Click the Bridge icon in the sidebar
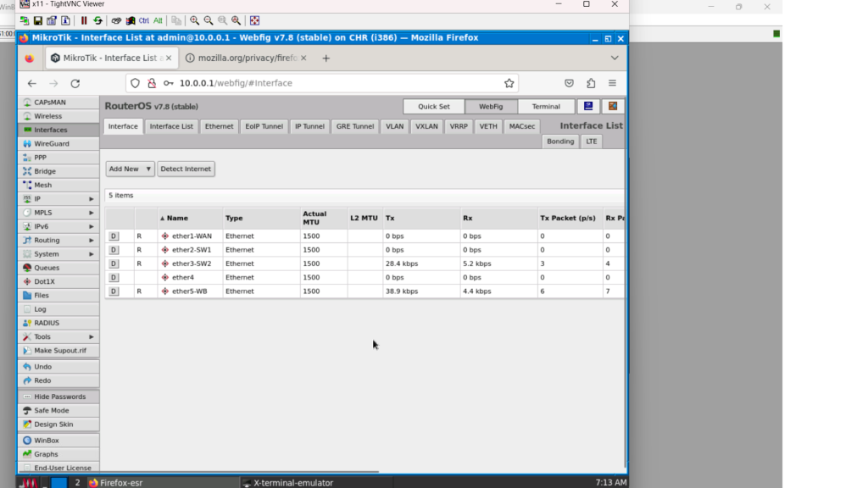The width and height of the screenshot is (868, 488). [x=27, y=171]
